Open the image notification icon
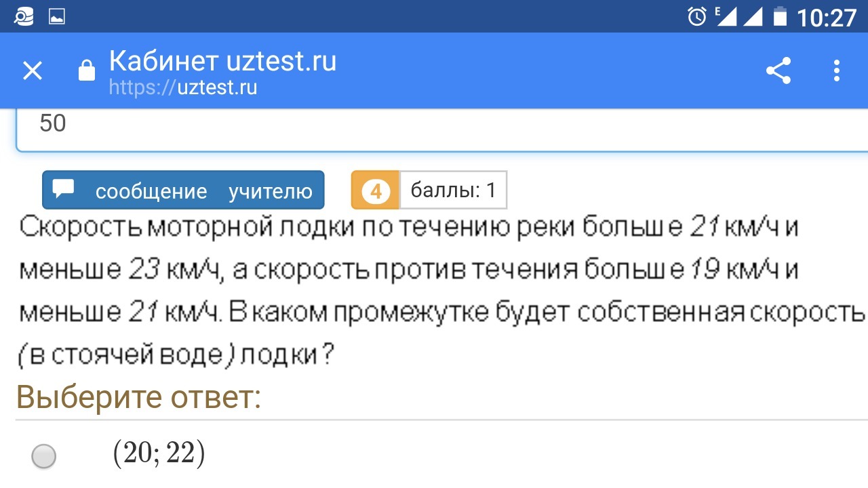This screenshot has width=868, height=488. (56, 16)
